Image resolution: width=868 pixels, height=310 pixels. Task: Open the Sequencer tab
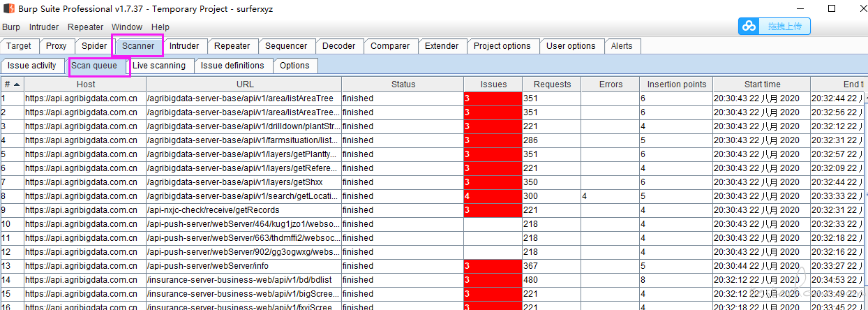(286, 46)
